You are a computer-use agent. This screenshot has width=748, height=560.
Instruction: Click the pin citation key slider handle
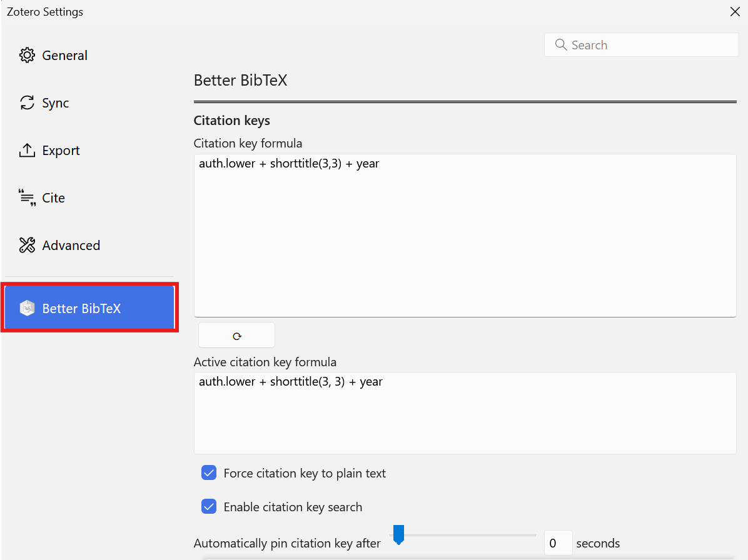[x=398, y=535]
